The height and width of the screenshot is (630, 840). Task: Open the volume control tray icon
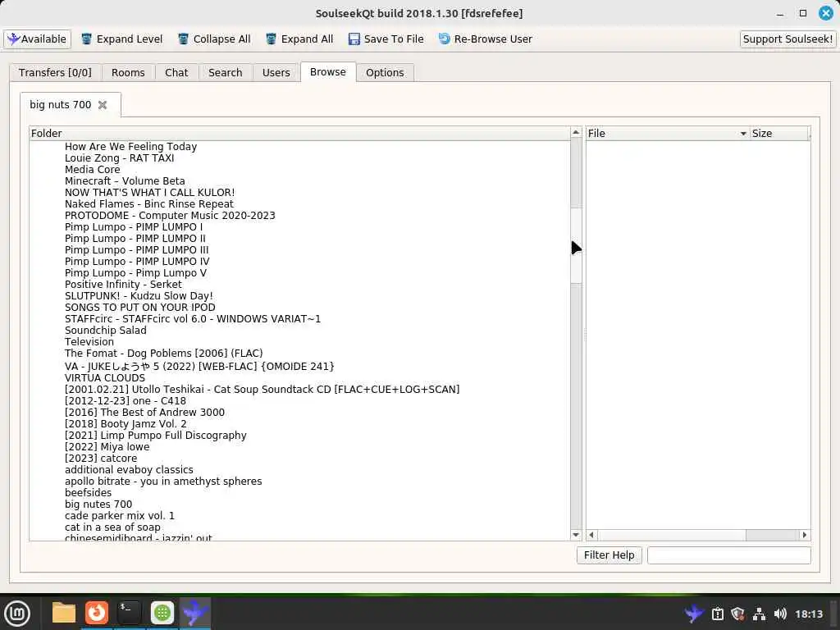point(780,614)
